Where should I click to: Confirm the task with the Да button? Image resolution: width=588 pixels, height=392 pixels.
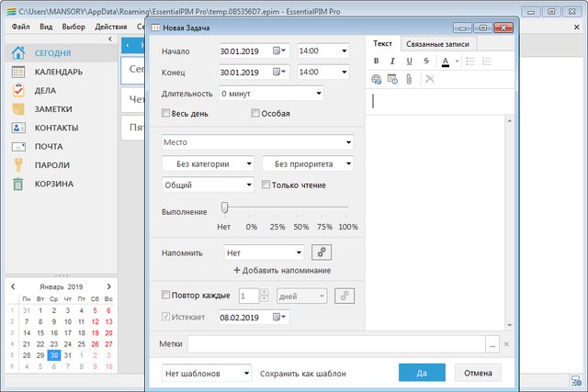(x=423, y=374)
